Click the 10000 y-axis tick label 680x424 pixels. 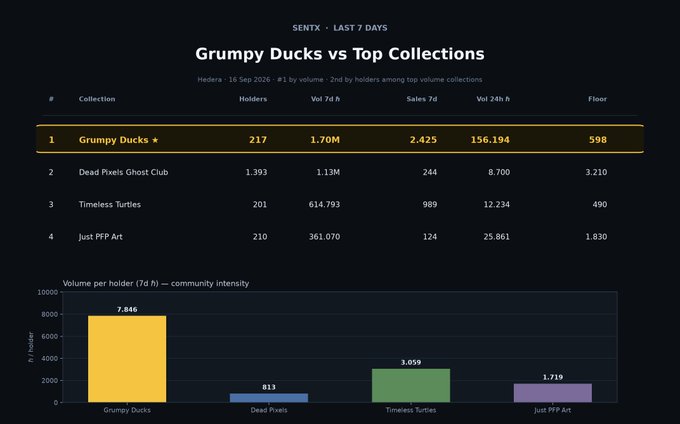pyautogui.click(x=48, y=292)
